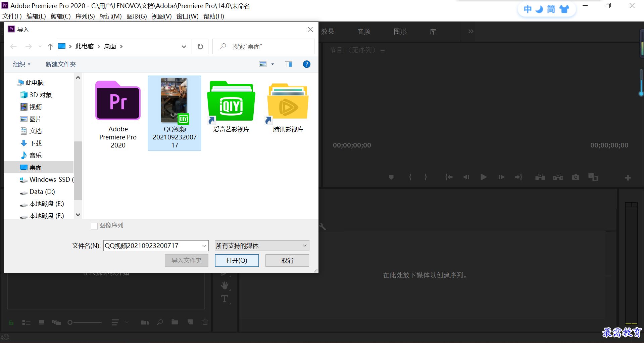Screen dimensions: 644x343
Task: Open the 序列(S) menu
Action: pyautogui.click(x=85, y=16)
